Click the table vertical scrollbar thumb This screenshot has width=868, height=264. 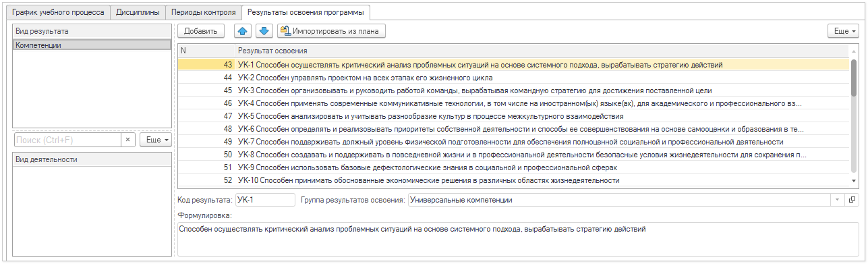point(853,78)
